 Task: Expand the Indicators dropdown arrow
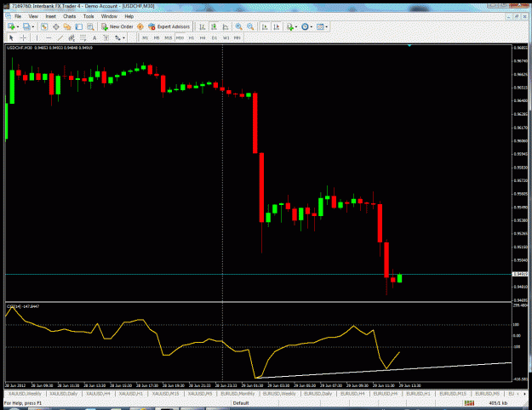(296, 26)
